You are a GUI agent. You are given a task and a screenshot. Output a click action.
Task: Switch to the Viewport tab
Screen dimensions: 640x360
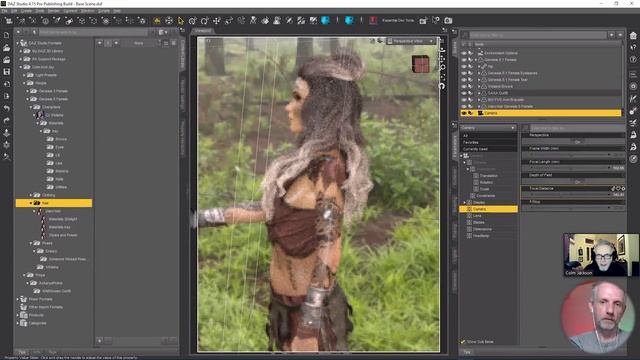pos(202,31)
